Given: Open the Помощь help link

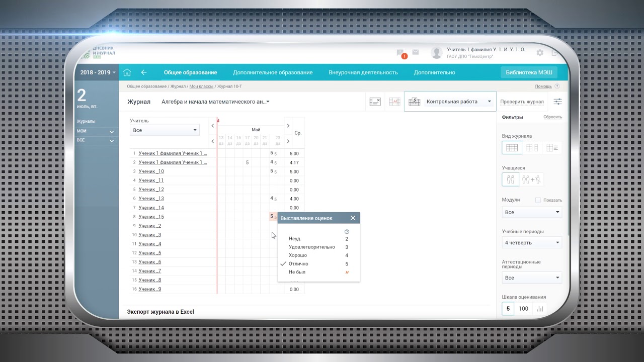Looking at the screenshot, I should [x=543, y=86].
